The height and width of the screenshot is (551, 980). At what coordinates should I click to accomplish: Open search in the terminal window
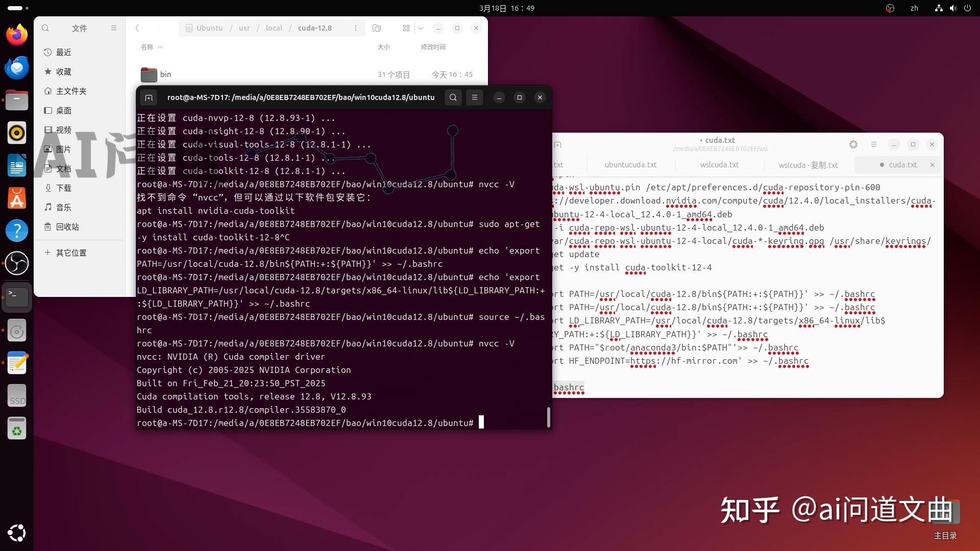click(x=453, y=97)
